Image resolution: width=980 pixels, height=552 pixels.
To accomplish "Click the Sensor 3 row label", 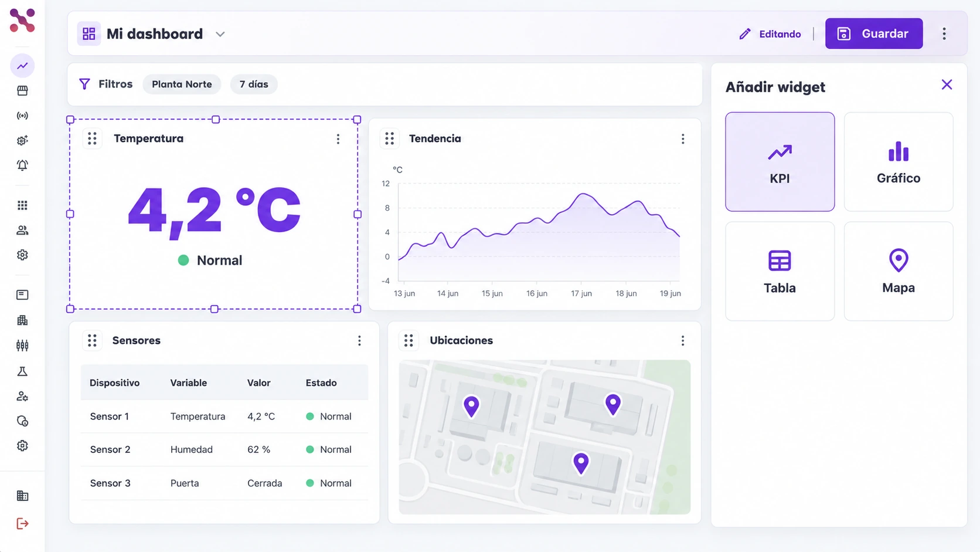I will pyautogui.click(x=110, y=483).
